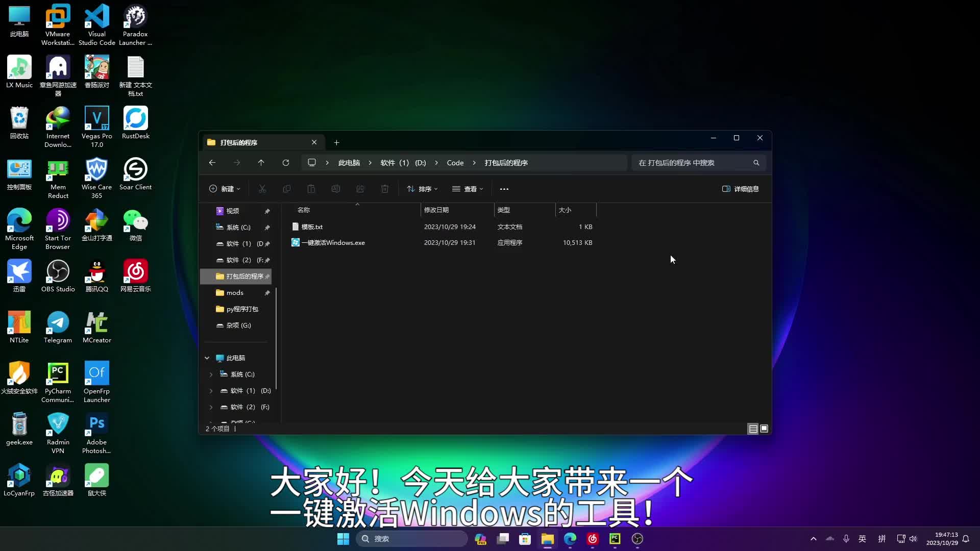
Task: Expand 软件 (1) (D:) drive tree
Action: coord(211,390)
